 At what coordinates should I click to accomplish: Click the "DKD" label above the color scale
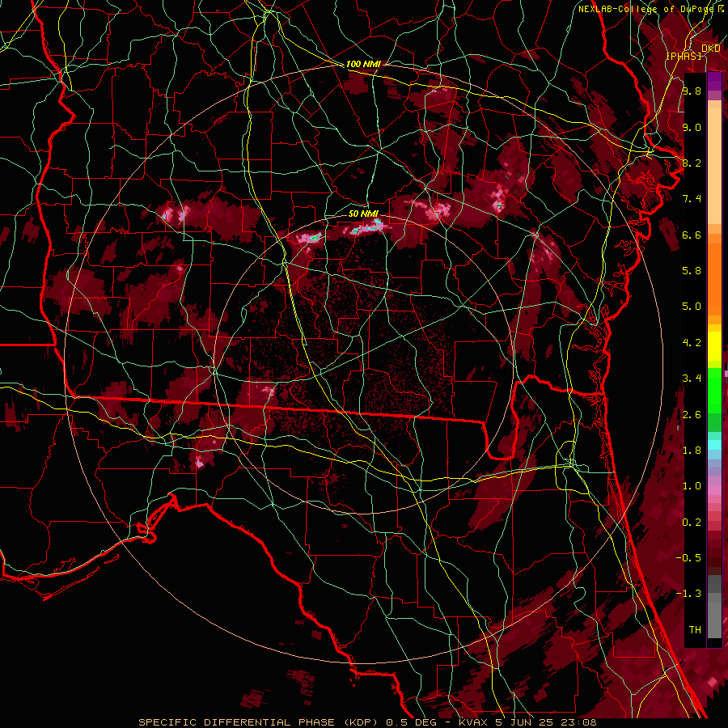coord(711,49)
